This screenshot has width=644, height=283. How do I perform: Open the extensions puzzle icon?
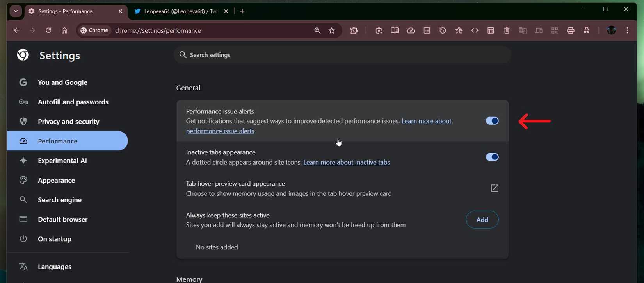click(354, 30)
